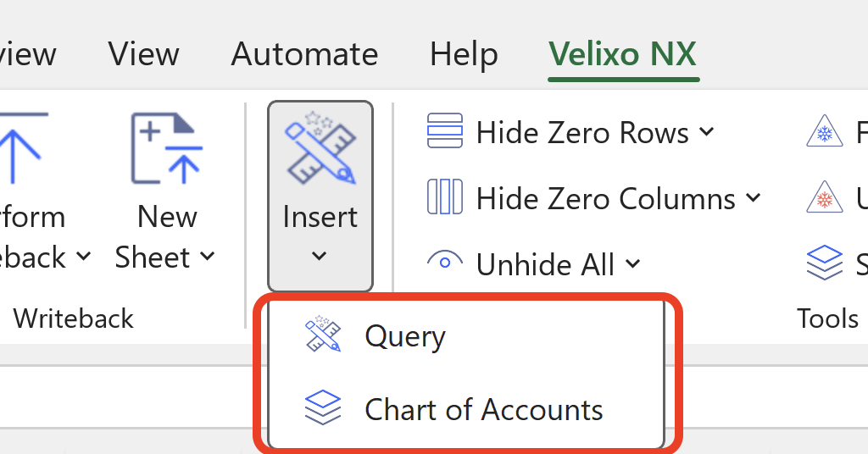Expand the Hide Zero Columns dropdown arrow
The image size is (868, 454).
(753, 198)
